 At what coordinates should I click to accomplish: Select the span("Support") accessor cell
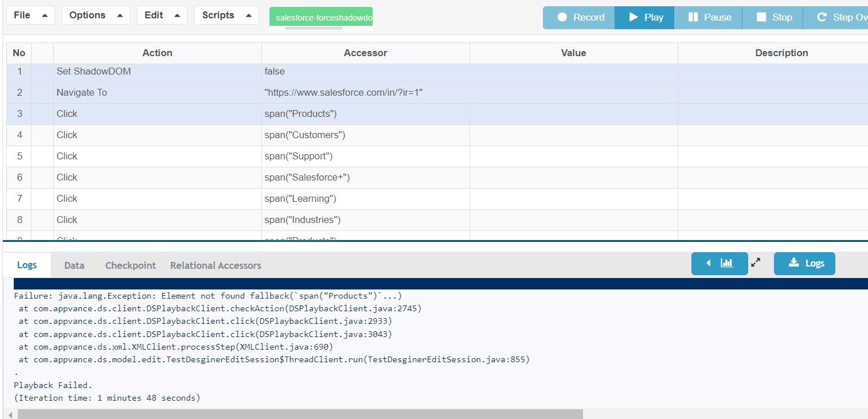click(366, 156)
